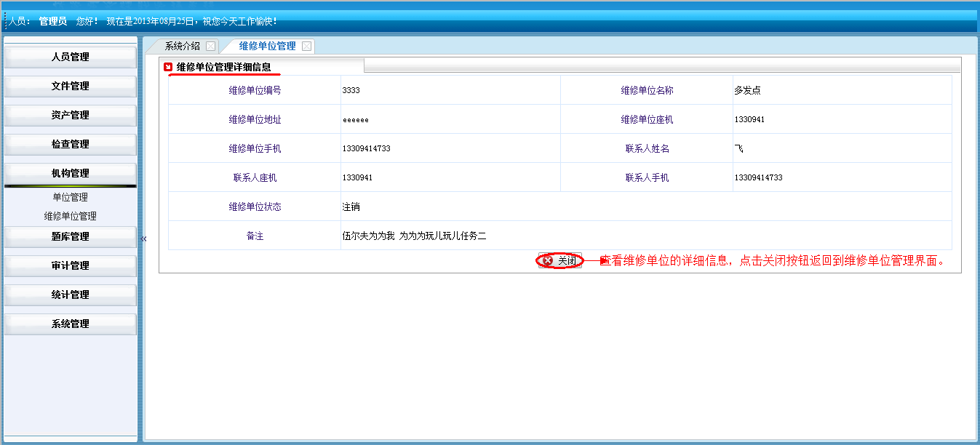Click the 联系人手机 value 13309414733

(758, 177)
